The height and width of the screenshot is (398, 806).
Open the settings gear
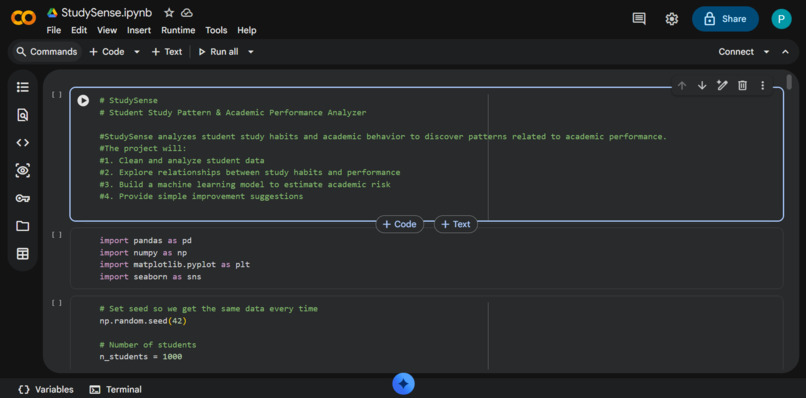671,19
